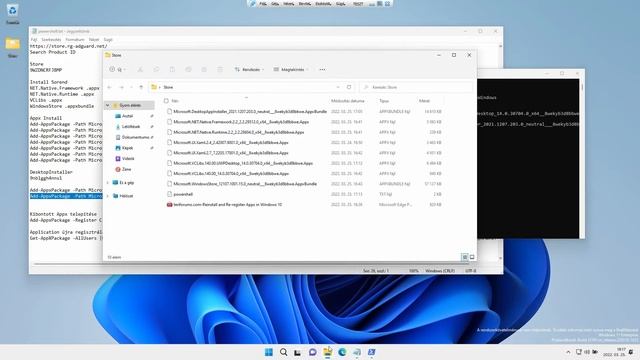Screen dimensions: 640x360
Task: Click the Paste icon in Explorer toolbar
Action: (172, 70)
